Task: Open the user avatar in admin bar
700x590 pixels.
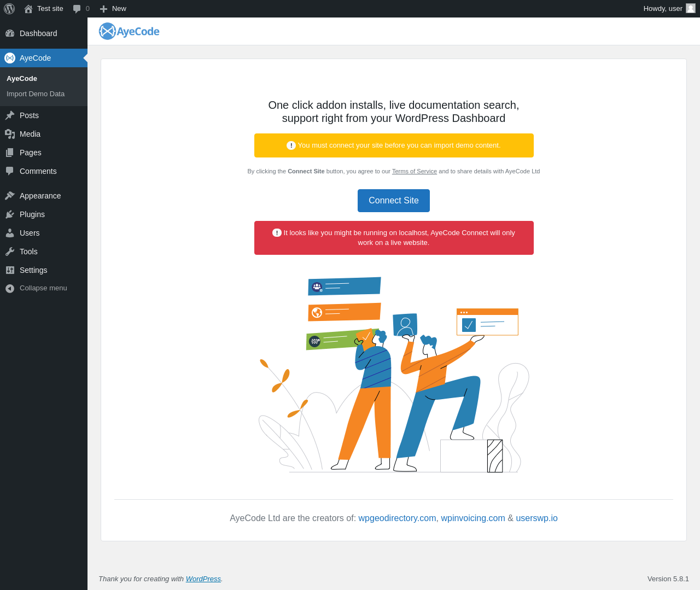Action: click(691, 8)
